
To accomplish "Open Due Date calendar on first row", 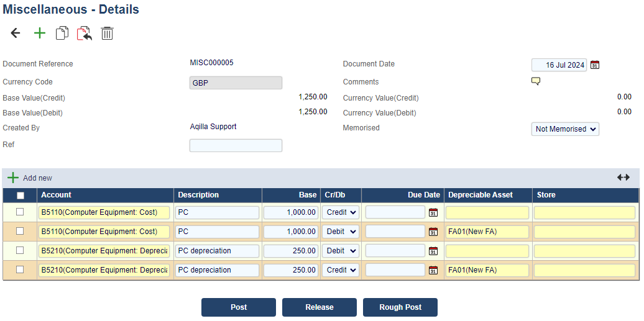I will tap(433, 212).
